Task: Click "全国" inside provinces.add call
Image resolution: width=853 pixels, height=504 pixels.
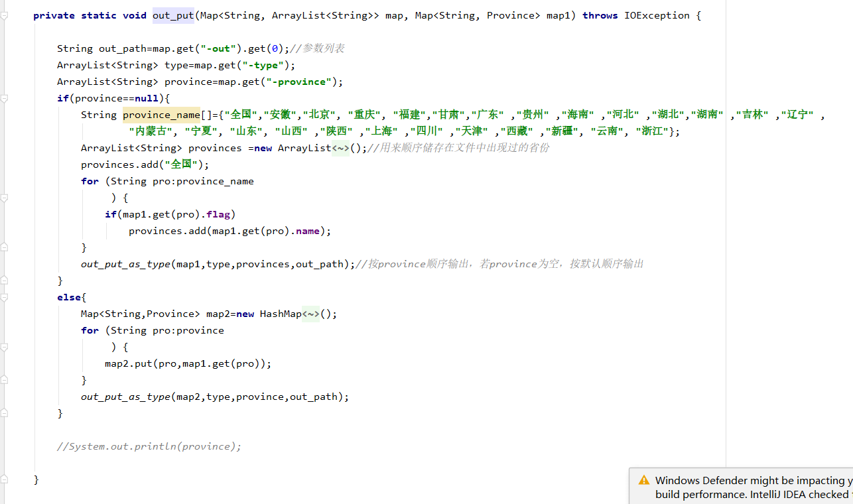Action: (181, 164)
